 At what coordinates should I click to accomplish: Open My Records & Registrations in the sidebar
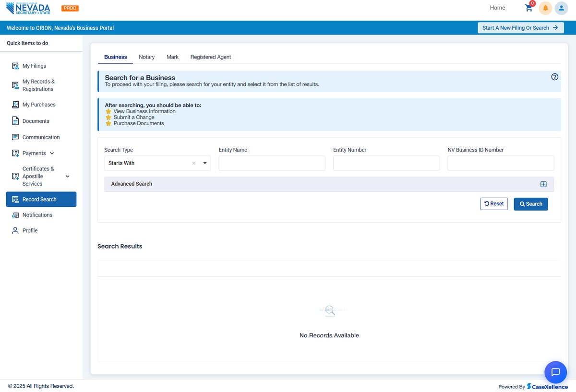(x=38, y=85)
